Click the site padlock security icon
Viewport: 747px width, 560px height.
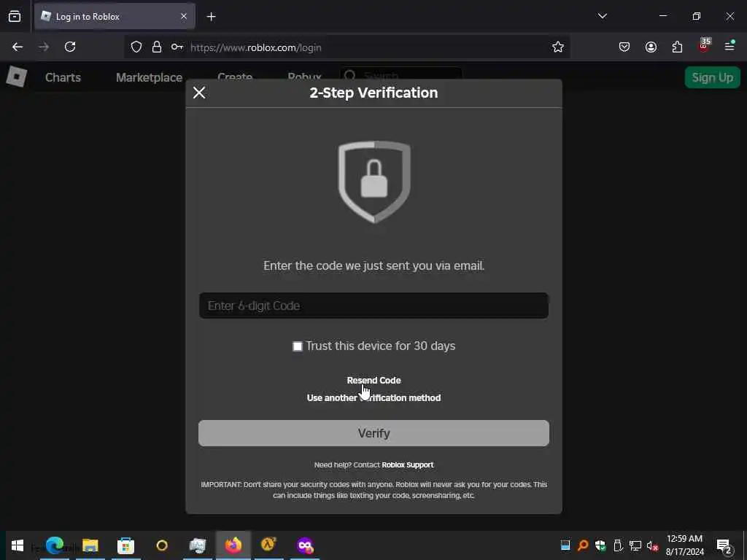coord(157,47)
